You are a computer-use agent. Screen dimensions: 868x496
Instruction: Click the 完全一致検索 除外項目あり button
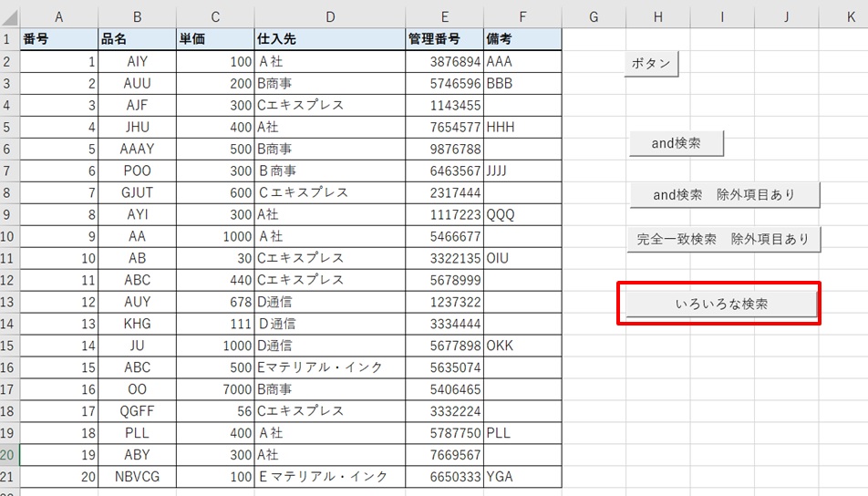723,239
